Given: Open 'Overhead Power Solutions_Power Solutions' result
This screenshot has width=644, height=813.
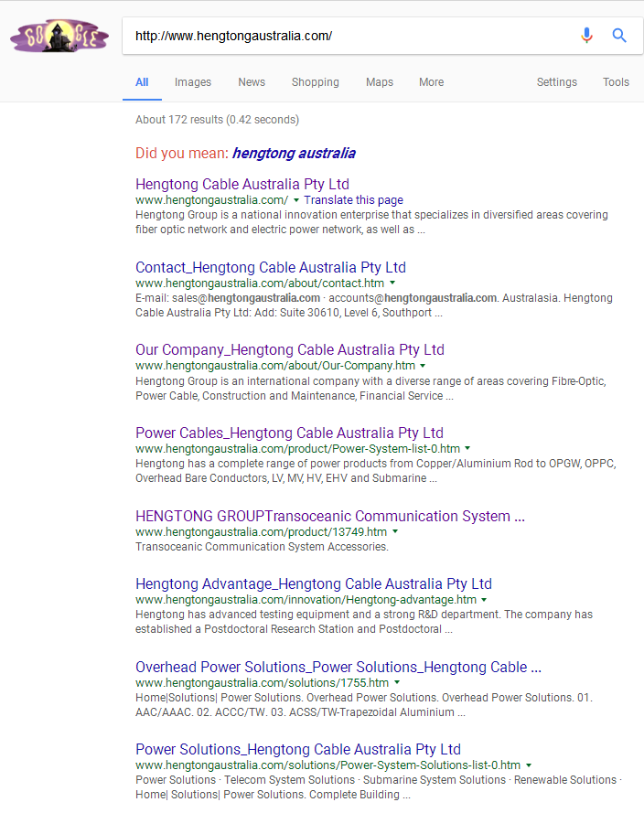Looking at the screenshot, I should point(338,667).
